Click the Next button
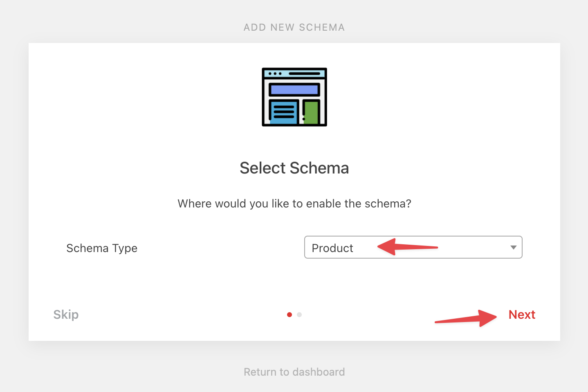Image resolution: width=588 pixels, height=392 pixels. click(x=522, y=315)
